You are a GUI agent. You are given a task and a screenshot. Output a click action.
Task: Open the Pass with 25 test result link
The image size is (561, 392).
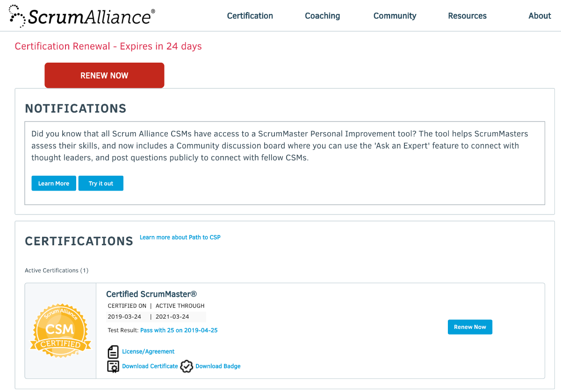point(179,330)
